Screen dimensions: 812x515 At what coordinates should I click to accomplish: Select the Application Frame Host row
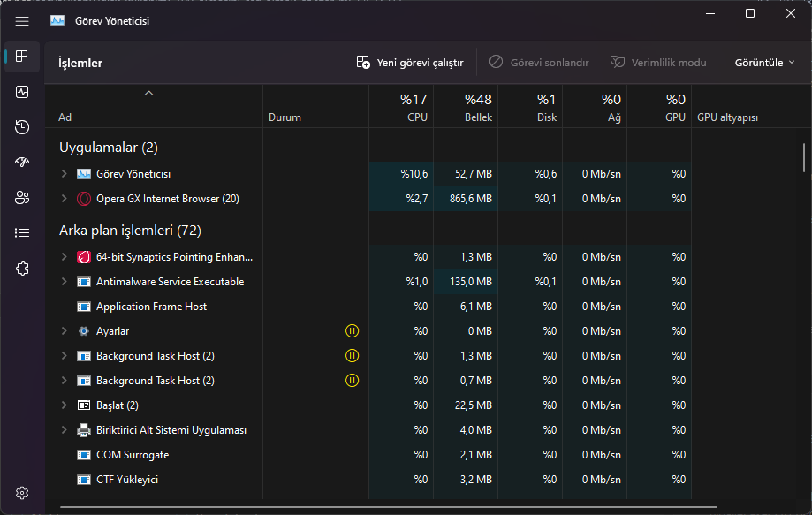click(x=368, y=307)
